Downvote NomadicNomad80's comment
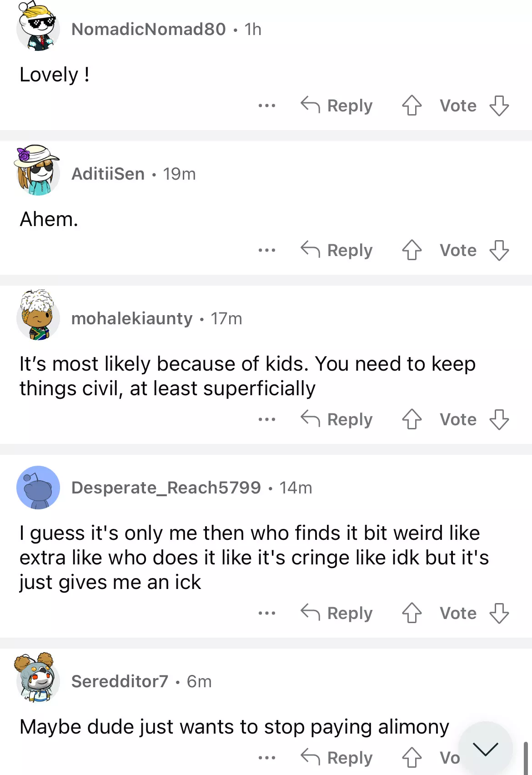 499,106
